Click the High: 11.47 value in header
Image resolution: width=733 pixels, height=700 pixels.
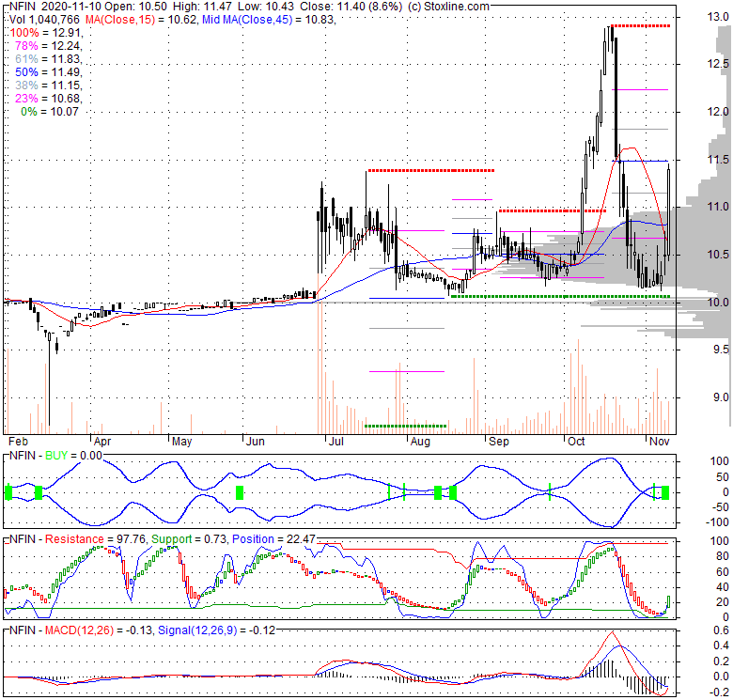[x=202, y=7]
